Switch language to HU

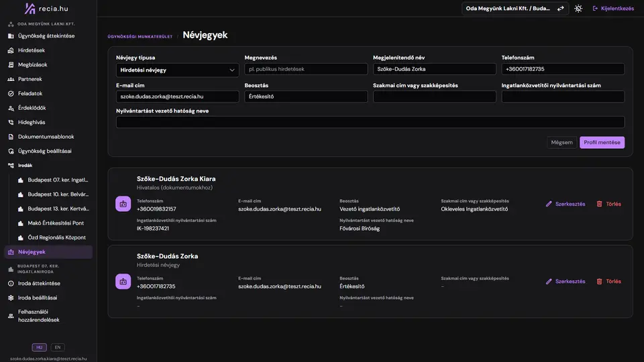pyautogui.click(x=40, y=347)
